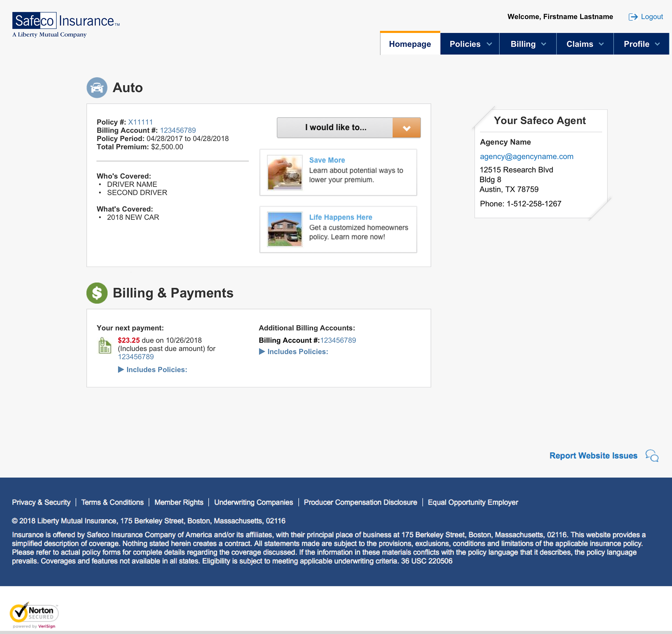672x634 pixels.
Task: Click the SECOND DRIVER entry
Action: click(x=137, y=193)
